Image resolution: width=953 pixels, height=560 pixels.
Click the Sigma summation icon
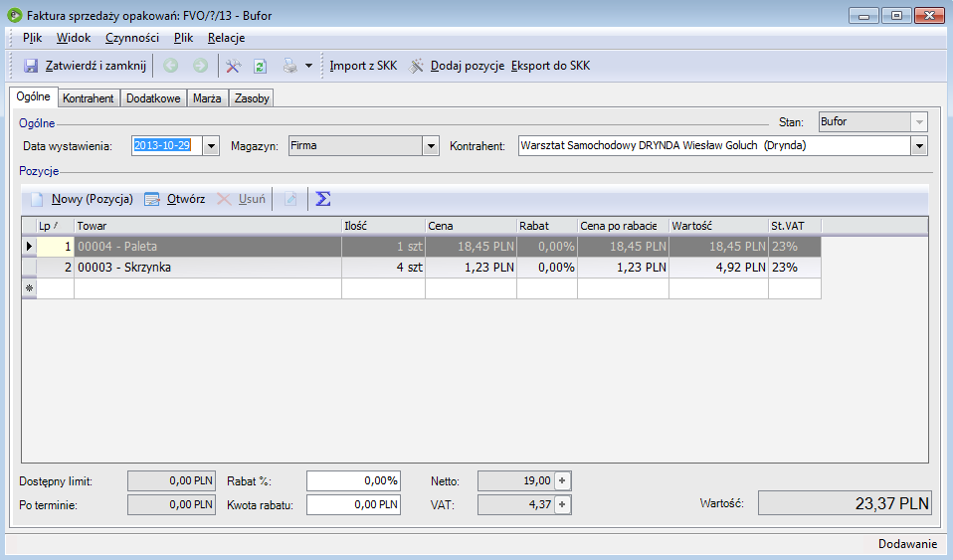coord(322,199)
